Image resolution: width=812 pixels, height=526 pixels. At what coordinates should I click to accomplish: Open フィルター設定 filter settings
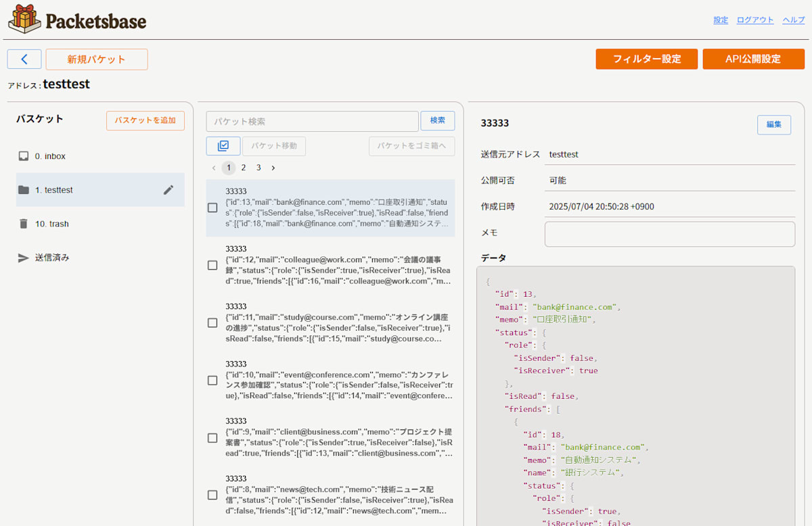647,59
